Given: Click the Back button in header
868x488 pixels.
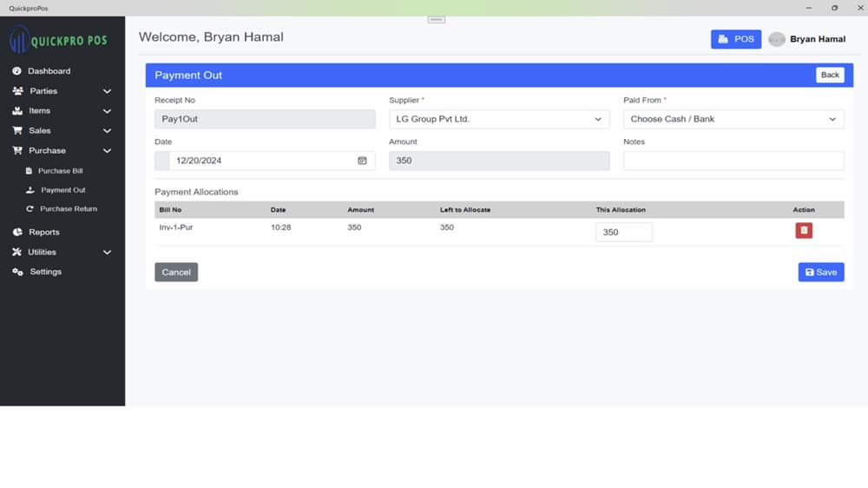Looking at the screenshot, I should coord(830,75).
